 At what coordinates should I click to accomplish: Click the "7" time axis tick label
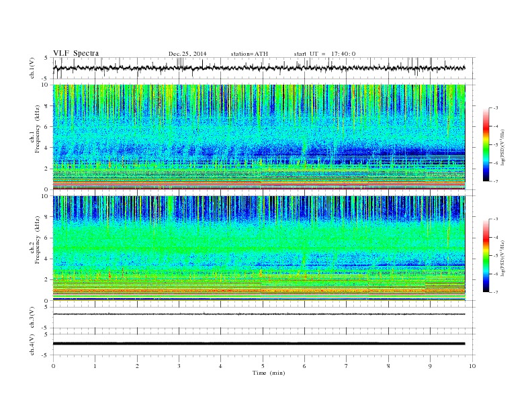[x=347, y=366]
